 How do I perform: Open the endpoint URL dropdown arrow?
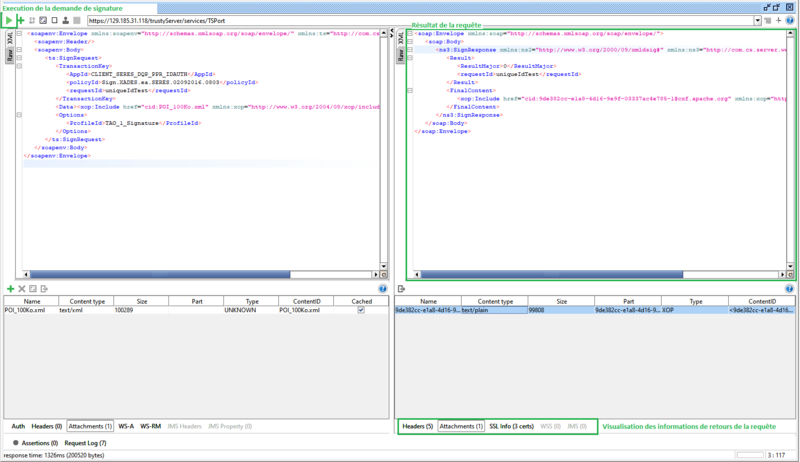pyautogui.click(x=758, y=20)
